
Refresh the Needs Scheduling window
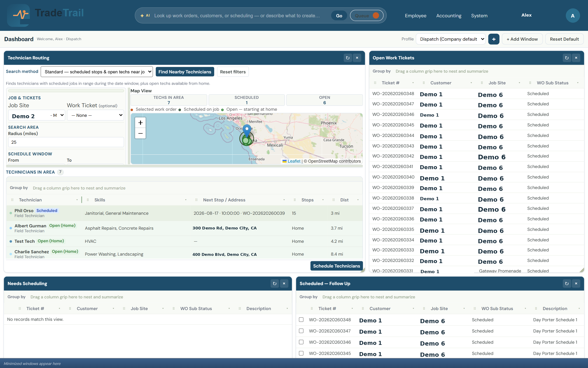pyautogui.click(x=275, y=284)
